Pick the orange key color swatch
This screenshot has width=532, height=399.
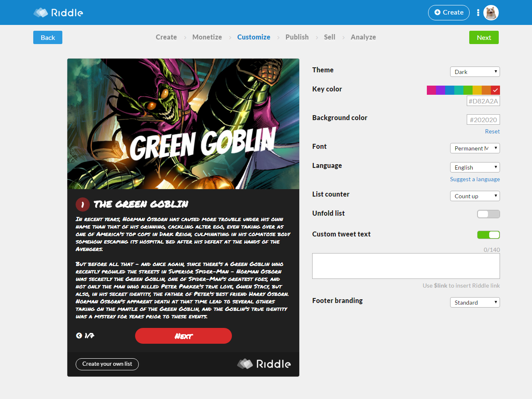(x=486, y=90)
